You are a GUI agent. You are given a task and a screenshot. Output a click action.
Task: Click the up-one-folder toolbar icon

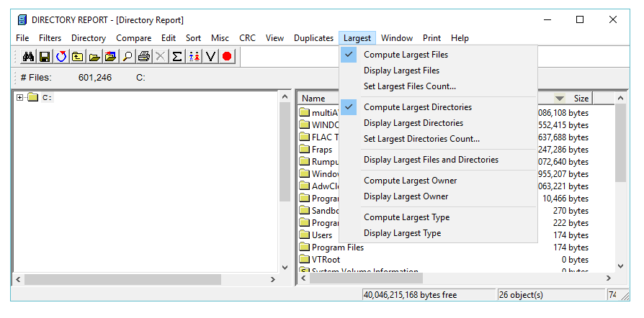pos(78,57)
